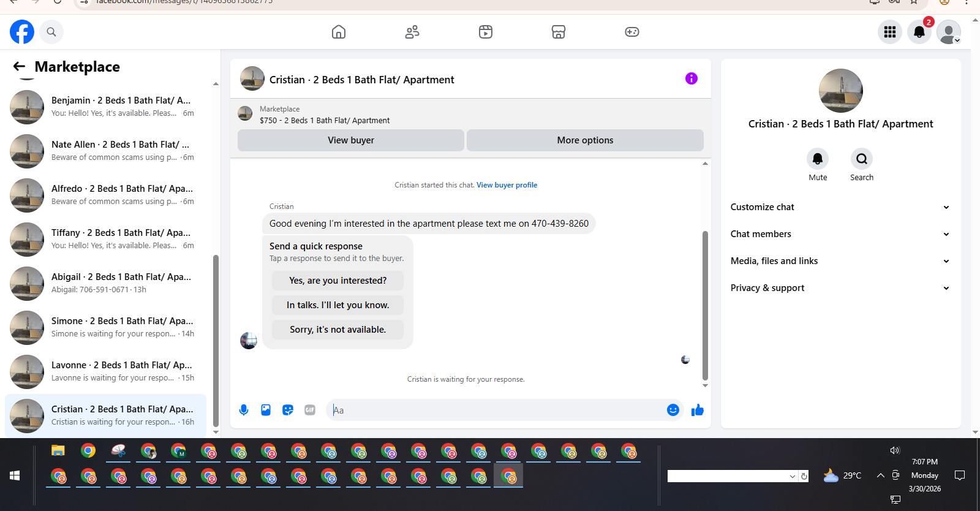
Task: Send a thumbs-up like
Action: 698,410
